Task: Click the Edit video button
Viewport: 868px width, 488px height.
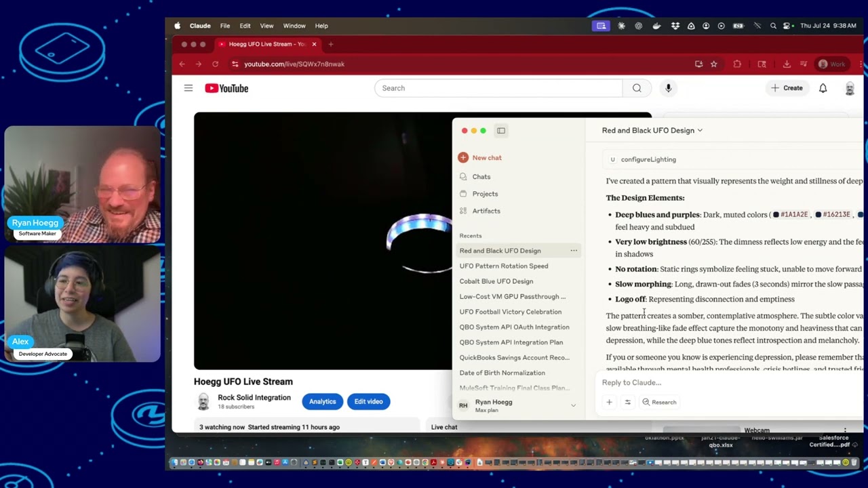Action: [369, 401]
